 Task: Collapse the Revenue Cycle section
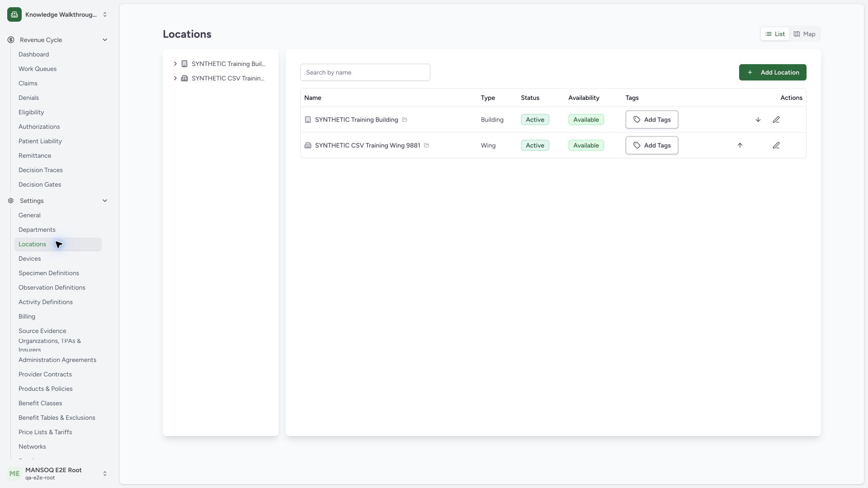pos(105,40)
